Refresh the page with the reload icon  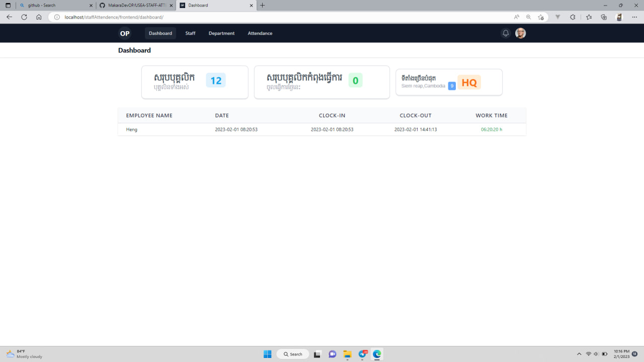tap(24, 17)
